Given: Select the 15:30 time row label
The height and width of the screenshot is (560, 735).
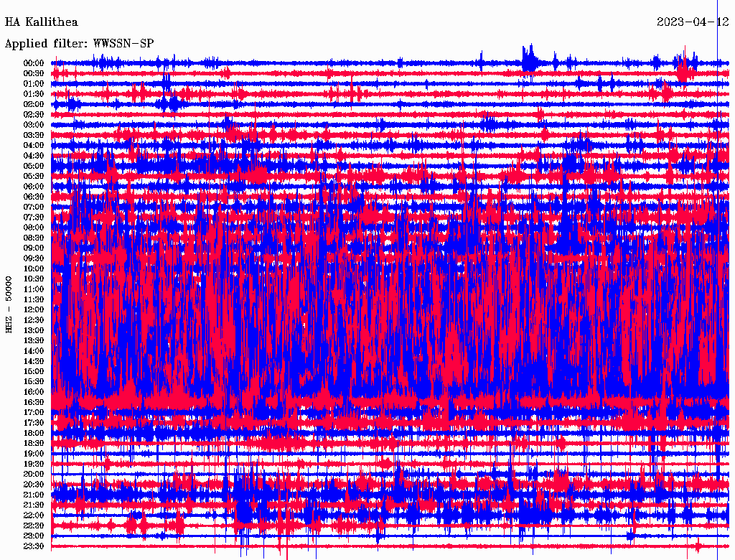Looking at the screenshot, I should point(34,382).
